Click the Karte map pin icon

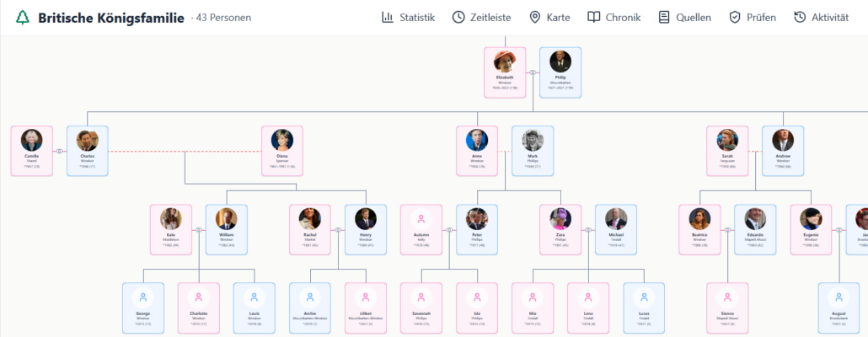[x=535, y=17]
